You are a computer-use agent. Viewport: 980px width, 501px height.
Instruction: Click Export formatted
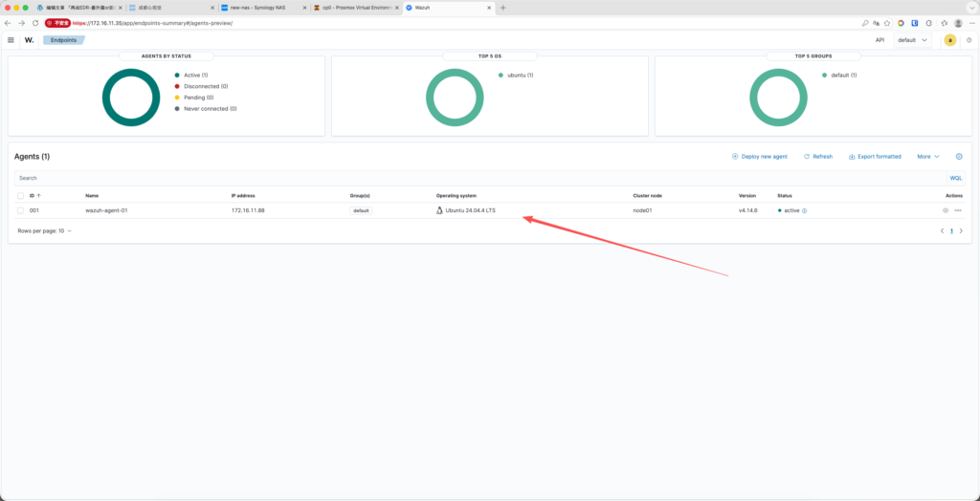(x=875, y=157)
